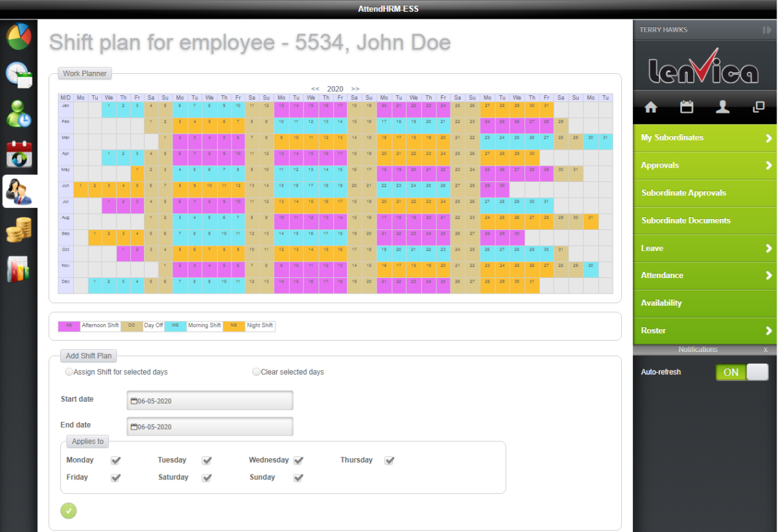Submit shift plan with the green checkmark
The width and height of the screenshot is (778, 532).
pyautogui.click(x=69, y=511)
